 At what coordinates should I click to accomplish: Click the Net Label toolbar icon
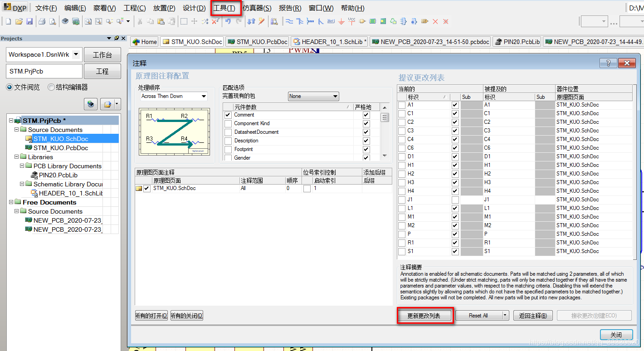pyautogui.click(x=331, y=21)
